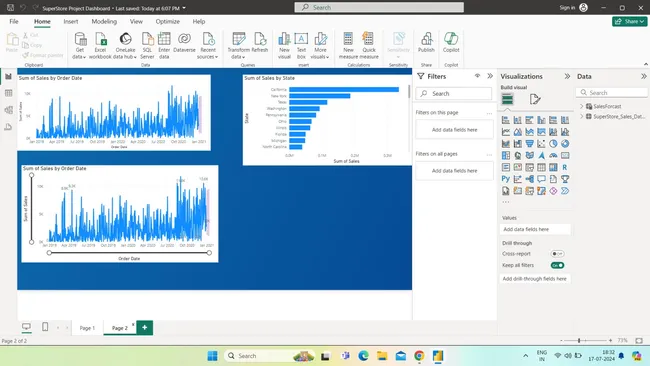
Task: Open DAX query view in left sidebar
Action: (x=8, y=127)
